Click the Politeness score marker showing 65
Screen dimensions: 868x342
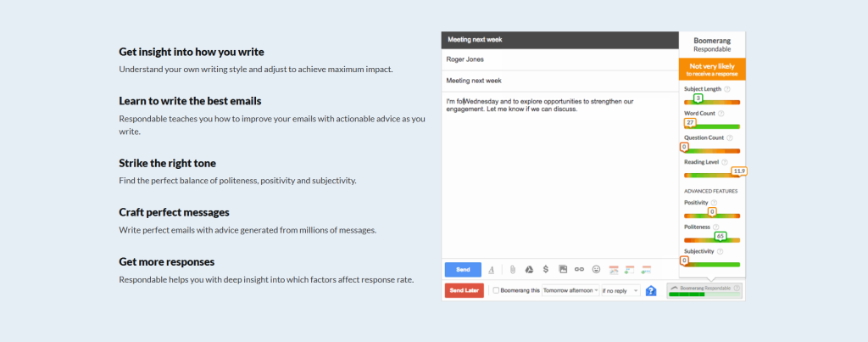click(x=721, y=236)
